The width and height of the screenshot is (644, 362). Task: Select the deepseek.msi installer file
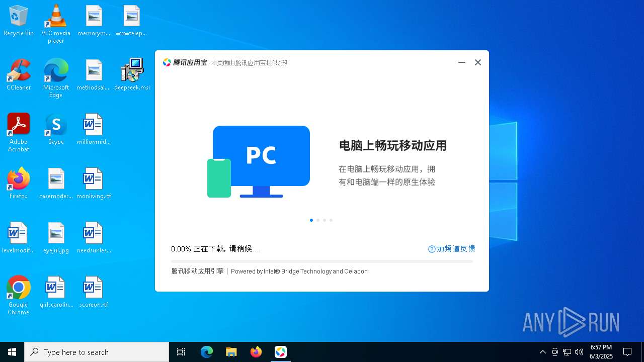coord(132,75)
